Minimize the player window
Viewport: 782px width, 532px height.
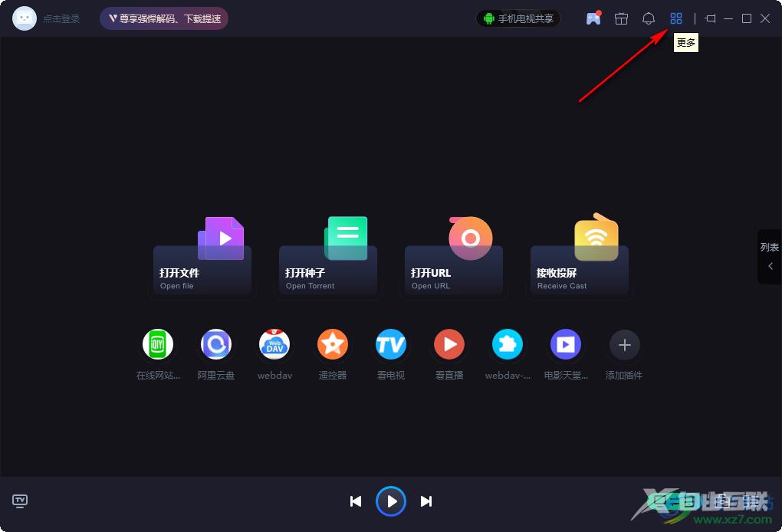click(728, 19)
